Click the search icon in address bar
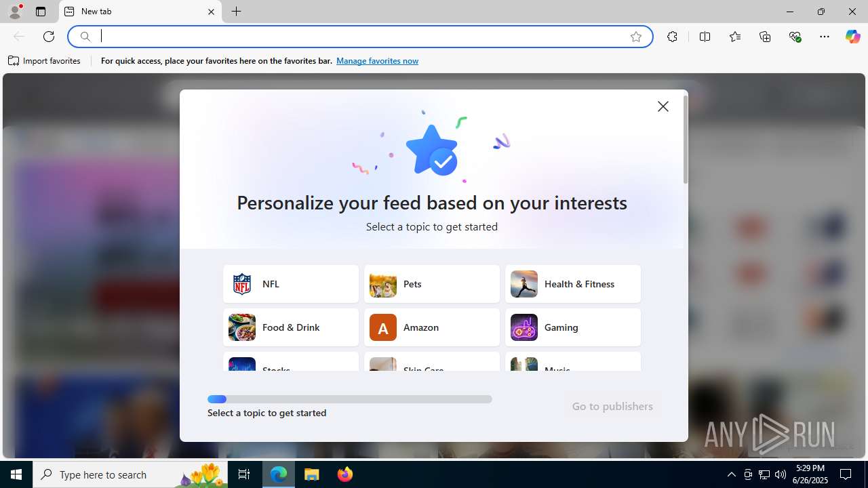This screenshot has height=488, width=868. 85,37
